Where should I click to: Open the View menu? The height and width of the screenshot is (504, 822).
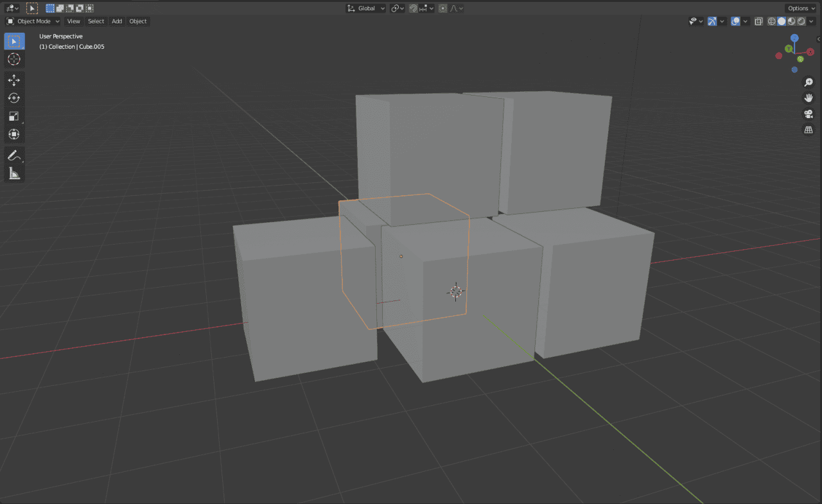coord(73,21)
